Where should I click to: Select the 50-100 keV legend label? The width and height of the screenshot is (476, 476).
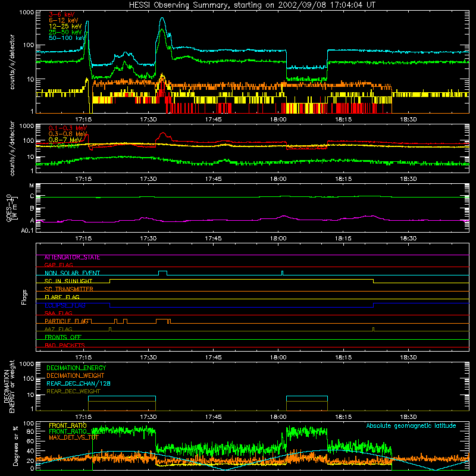coord(67,38)
